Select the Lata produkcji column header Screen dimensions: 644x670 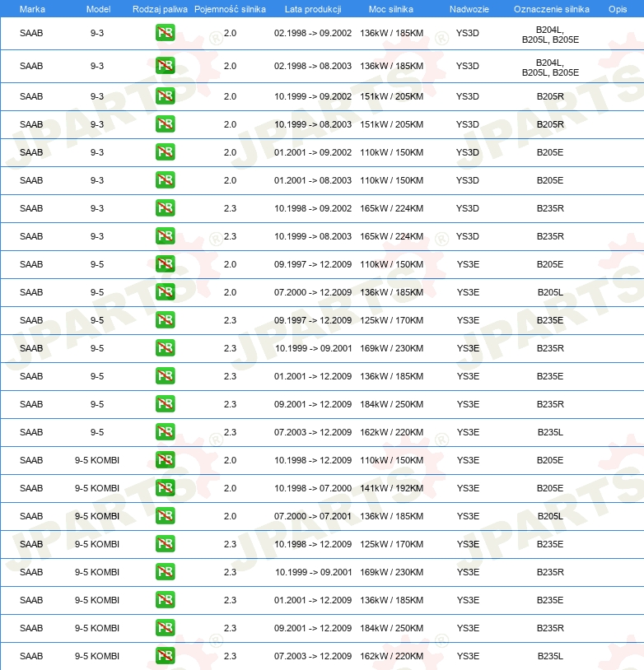click(313, 9)
